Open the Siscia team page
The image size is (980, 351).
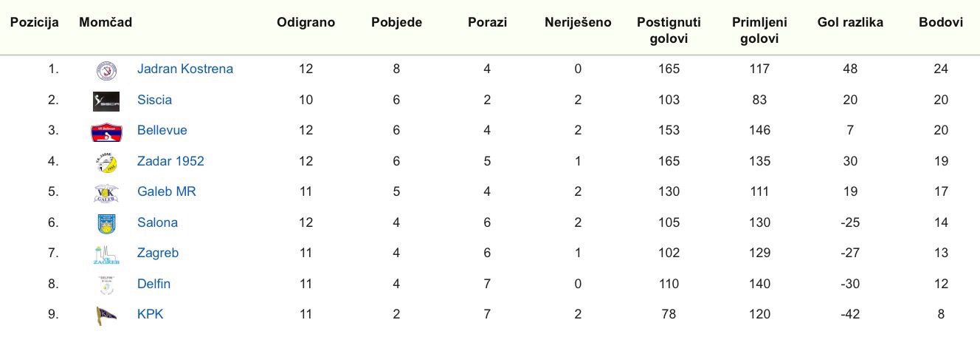pos(154,100)
